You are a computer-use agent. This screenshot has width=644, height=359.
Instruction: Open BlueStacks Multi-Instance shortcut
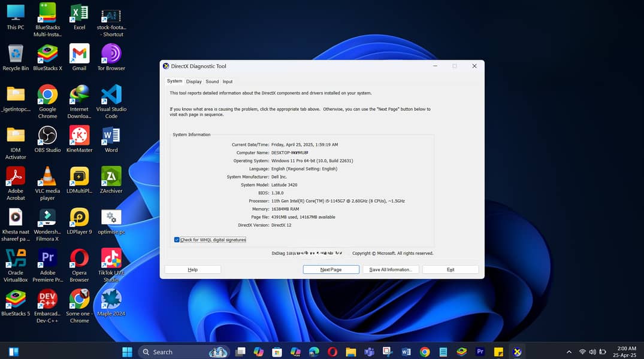click(x=47, y=20)
